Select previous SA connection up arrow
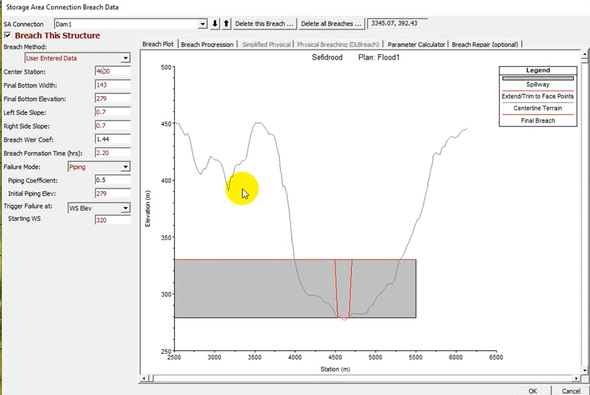The image size is (590, 395). tap(226, 24)
